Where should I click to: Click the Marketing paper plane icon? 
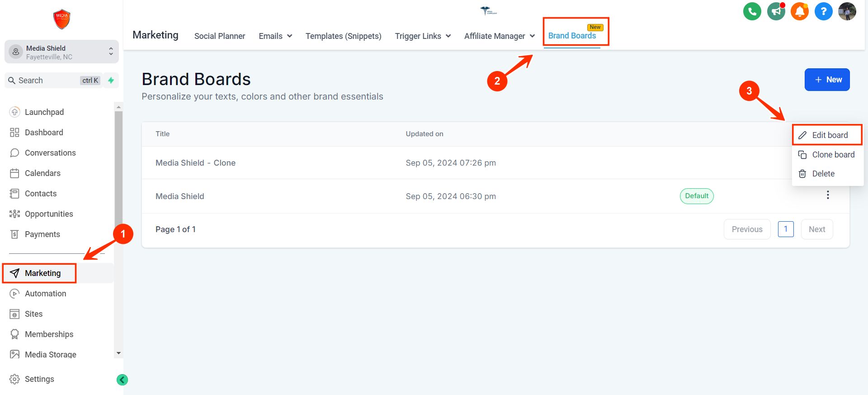pos(14,273)
